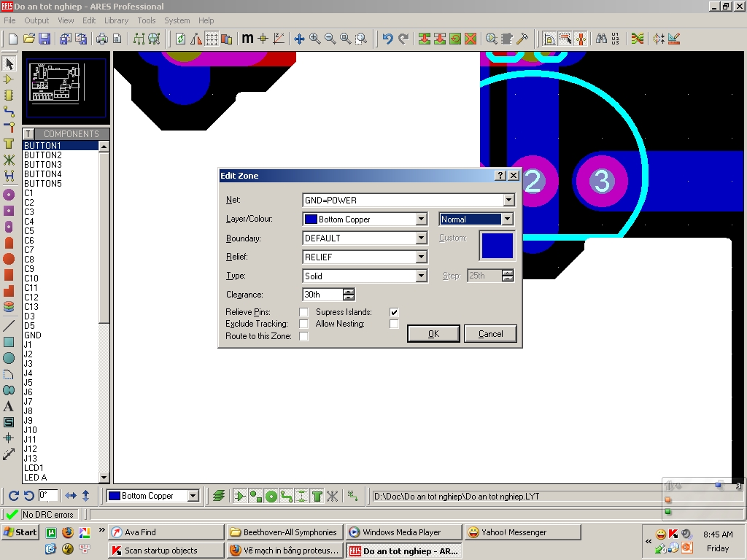
Task: Open the Tools menu
Action: click(x=147, y=20)
